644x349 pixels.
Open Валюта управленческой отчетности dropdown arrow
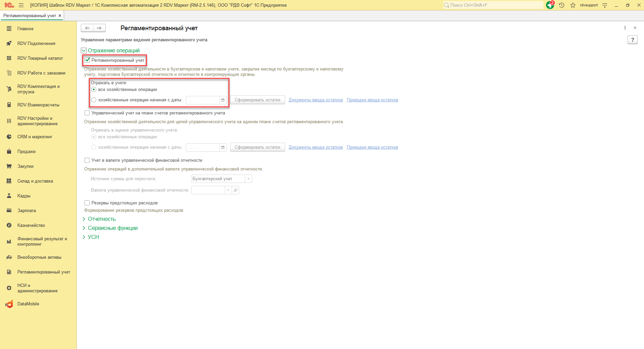[x=228, y=190]
